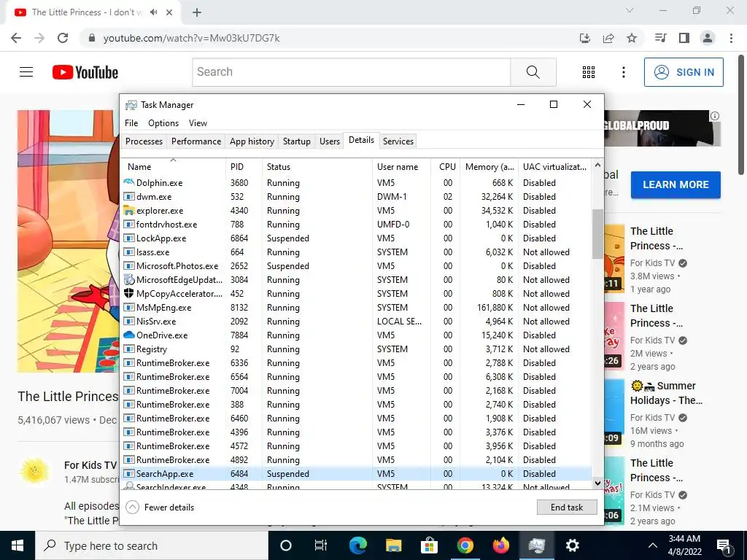This screenshot has width=747, height=560.
Task: Select the lsass.exe process row
Action: (356, 252)
